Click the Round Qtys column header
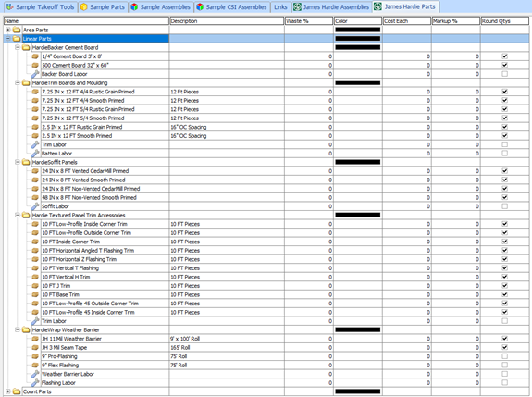 coord(505,21)
